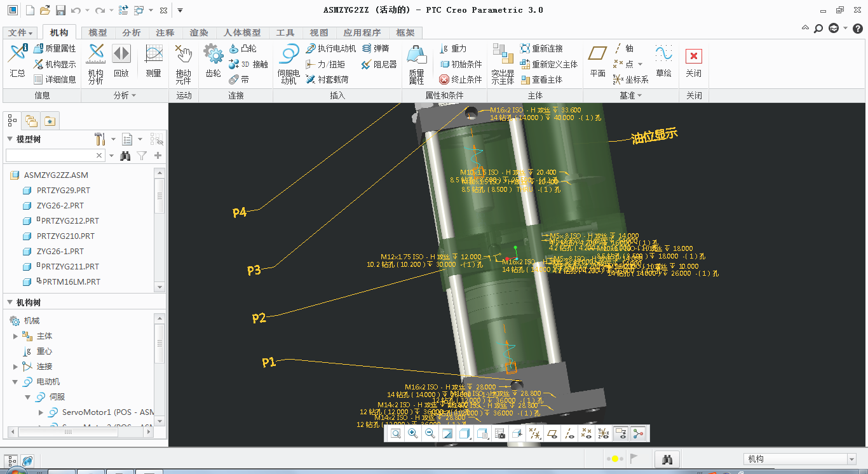This screenshot has width=868, height=474.
Task: Expand the 基准 group dropdown
Action: pyautogui.click(x=631, y=95)
